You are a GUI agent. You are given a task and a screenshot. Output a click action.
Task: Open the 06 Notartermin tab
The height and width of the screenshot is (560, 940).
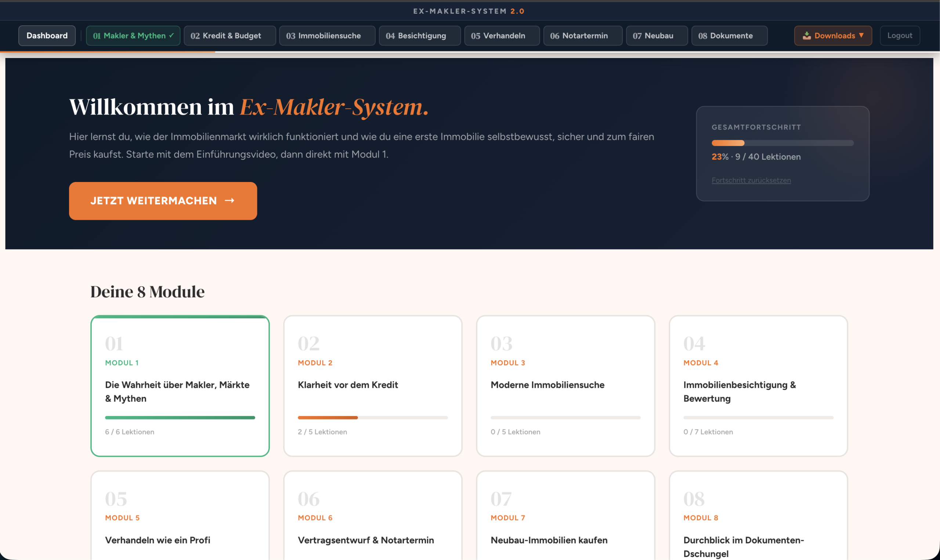(x=582, y=36)
